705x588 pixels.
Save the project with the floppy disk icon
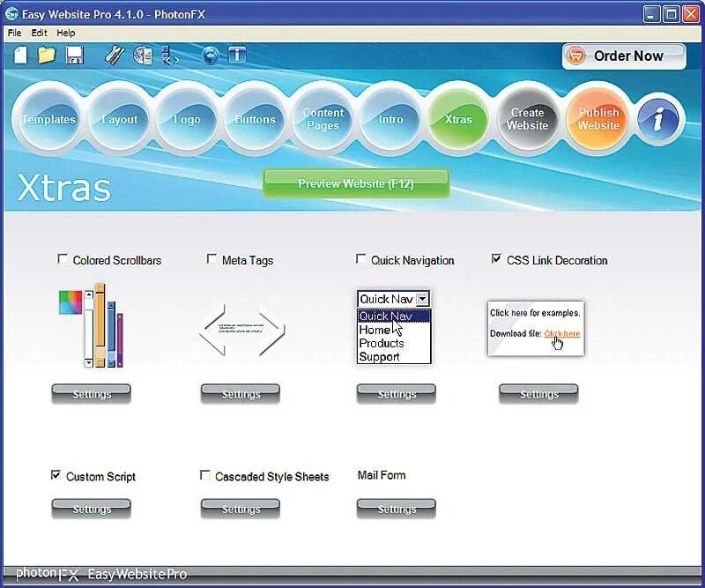pos(75,56)
